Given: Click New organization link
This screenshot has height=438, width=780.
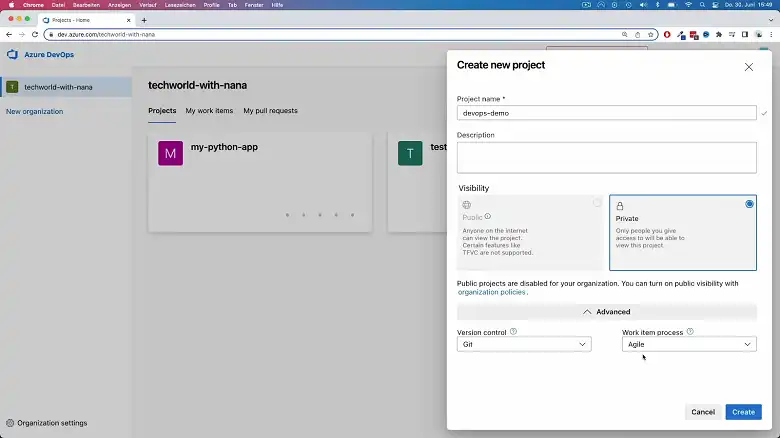Looking at the screenshot, I should 34,111.
